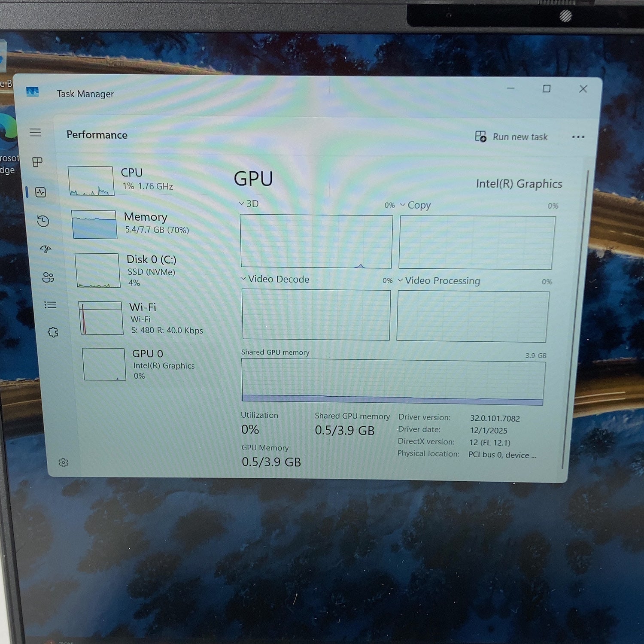Click the large GPU heading
The height and width of the screenshot is (644, 644).
[253, 179]
